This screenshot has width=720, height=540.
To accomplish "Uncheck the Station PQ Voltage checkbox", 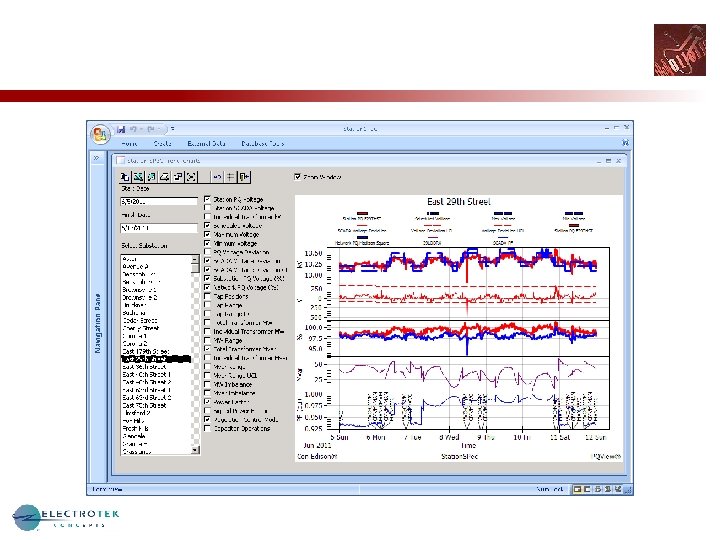I will click(207, 199).
